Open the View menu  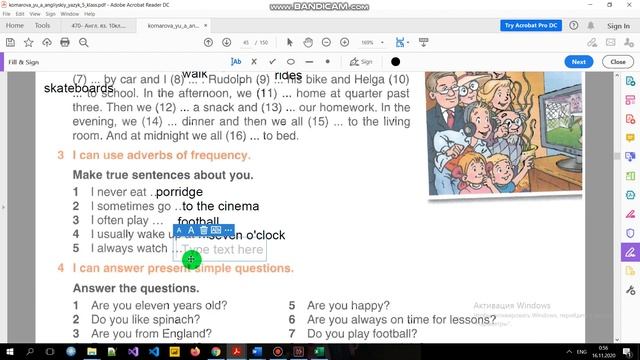(35, 14)
